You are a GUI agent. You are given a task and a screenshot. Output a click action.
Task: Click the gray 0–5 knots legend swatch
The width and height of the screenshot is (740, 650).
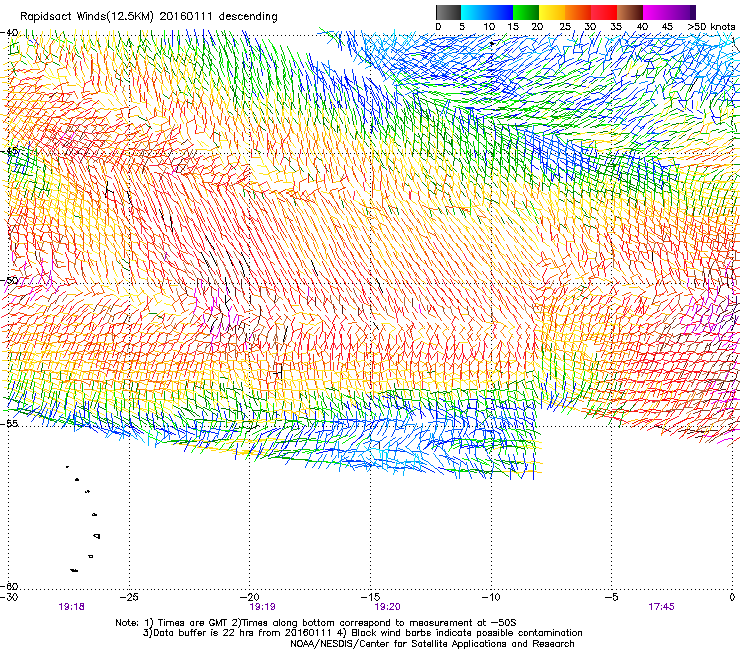(x=448, y=12)
